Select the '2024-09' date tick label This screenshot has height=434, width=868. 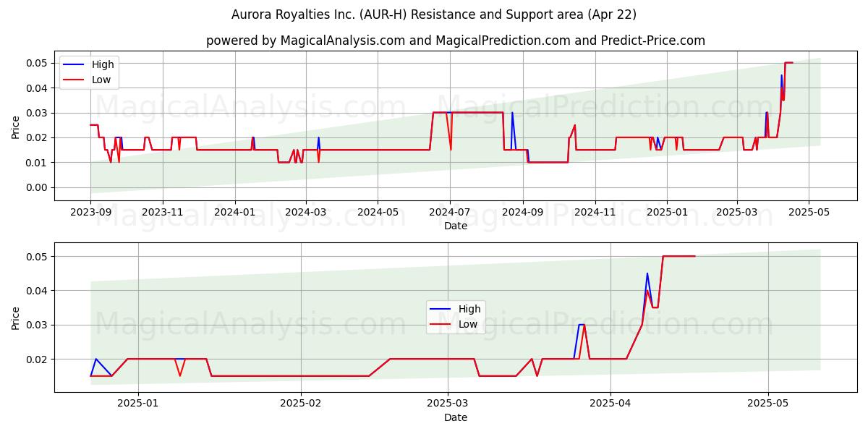(522, 213)
